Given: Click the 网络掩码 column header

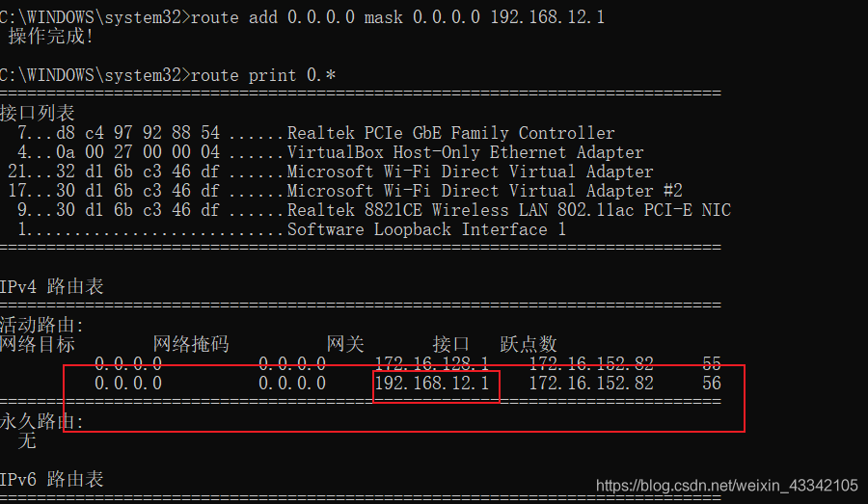Looking at the screenshot, I should [191, 344].
